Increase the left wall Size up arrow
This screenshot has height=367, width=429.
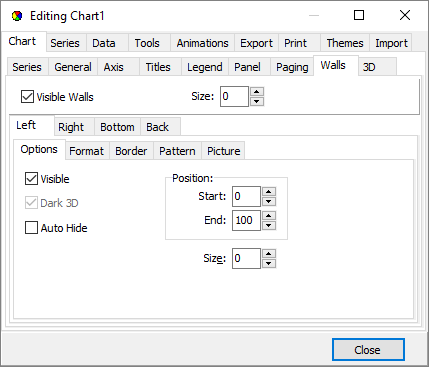[269, 254]
